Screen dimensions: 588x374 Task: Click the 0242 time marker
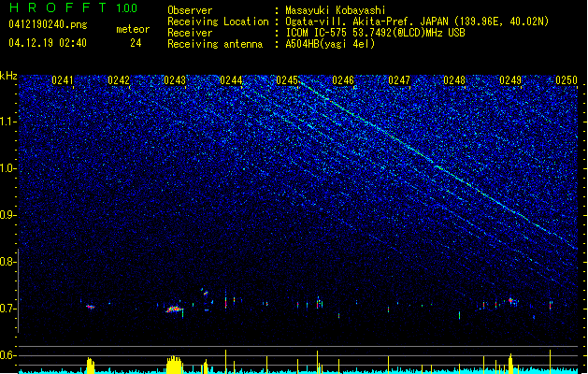pyautogui.click(x=119, y=80)
